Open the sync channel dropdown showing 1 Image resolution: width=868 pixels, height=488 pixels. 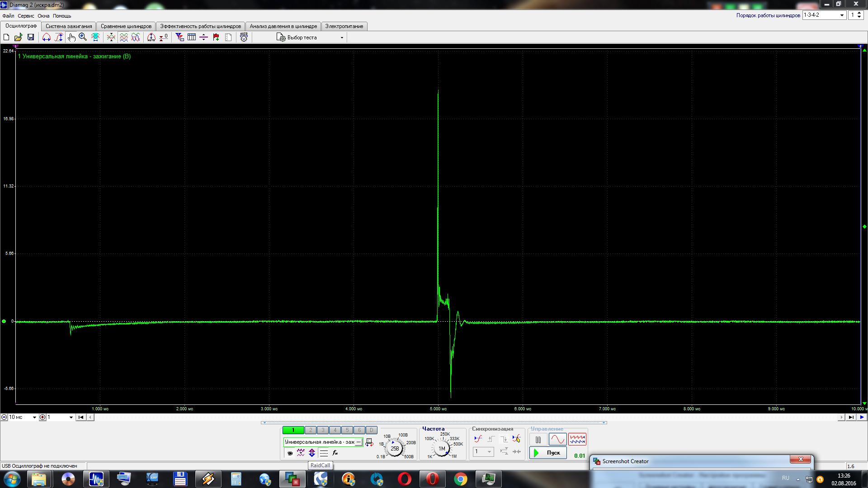(483, 451)
